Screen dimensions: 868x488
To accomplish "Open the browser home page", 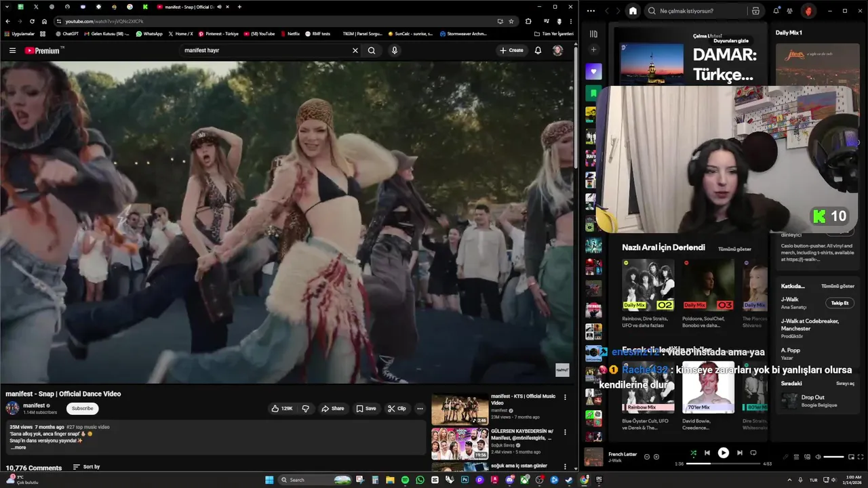I will tap(44, 21).
